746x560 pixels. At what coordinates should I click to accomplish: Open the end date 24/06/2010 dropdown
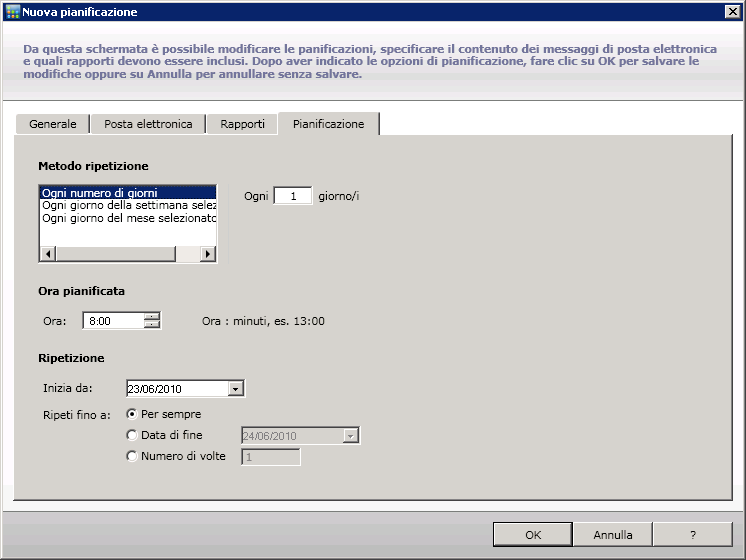(351, 436)
